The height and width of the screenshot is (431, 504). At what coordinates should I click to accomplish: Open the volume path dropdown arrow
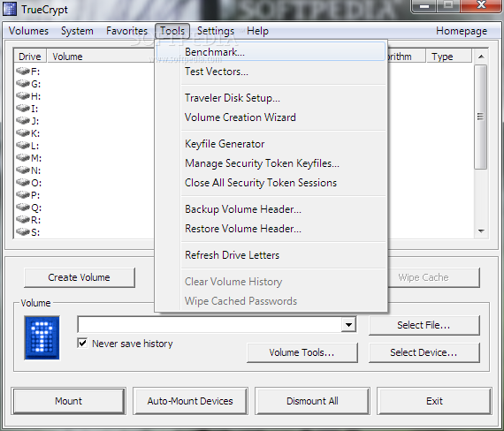(348, 324)
